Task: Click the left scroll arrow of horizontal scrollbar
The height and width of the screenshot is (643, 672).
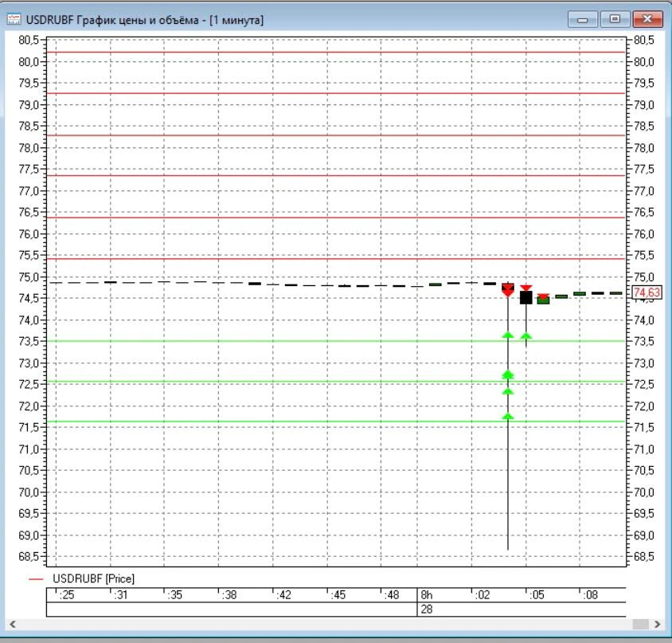Action: (x=13, y=624)
